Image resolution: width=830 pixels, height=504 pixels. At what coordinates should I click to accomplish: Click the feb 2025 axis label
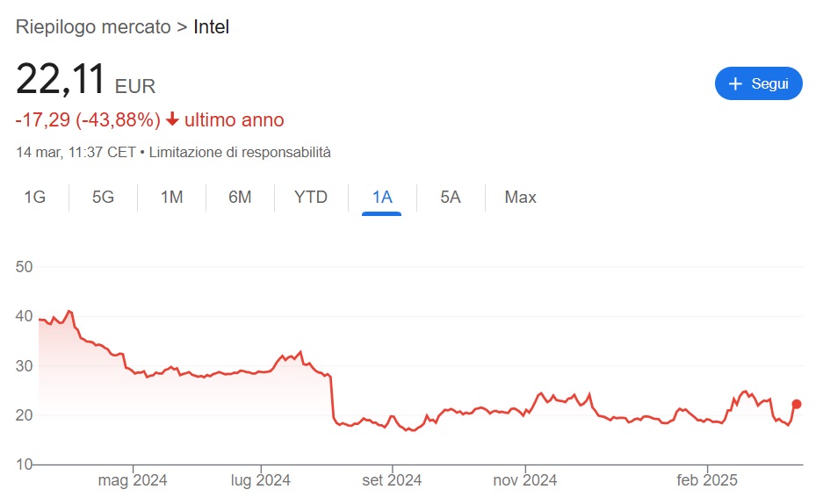click(x=707, y=480)
